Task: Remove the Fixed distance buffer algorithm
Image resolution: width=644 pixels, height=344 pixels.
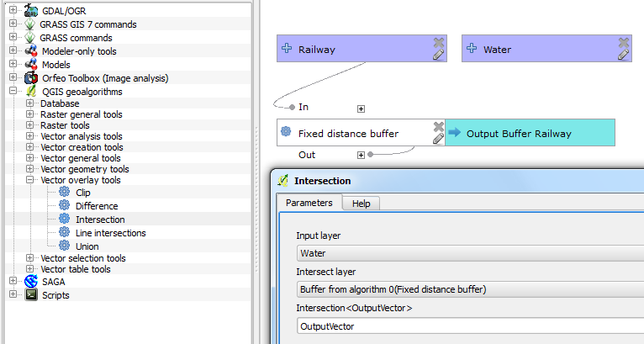Action: (x=439, y=127)
